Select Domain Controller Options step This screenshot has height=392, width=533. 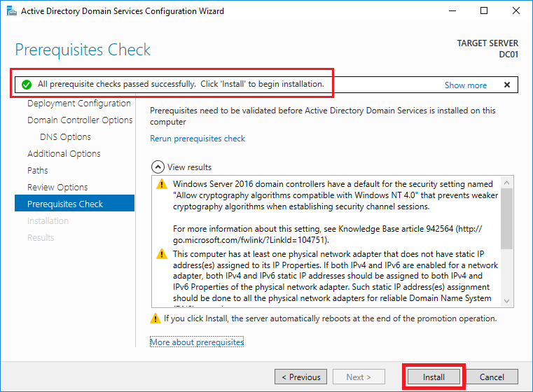(80, 120)
